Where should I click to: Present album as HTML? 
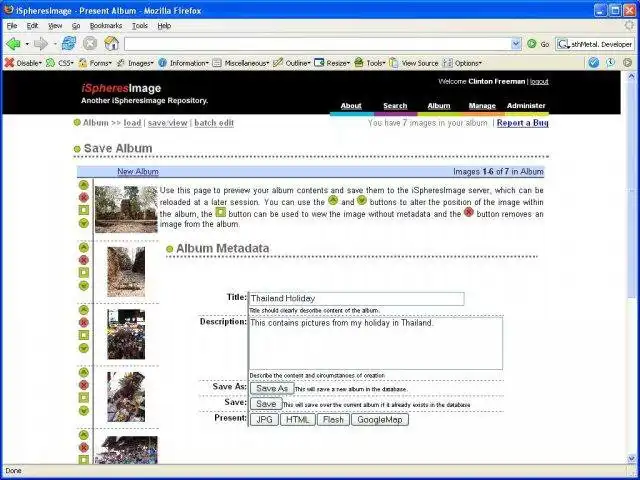[x=298, y=420]
